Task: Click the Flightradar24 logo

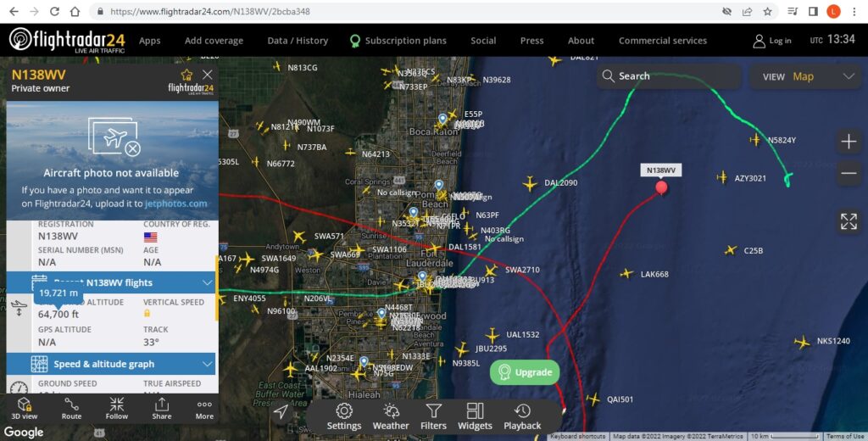Action: (x=67, y=40)
